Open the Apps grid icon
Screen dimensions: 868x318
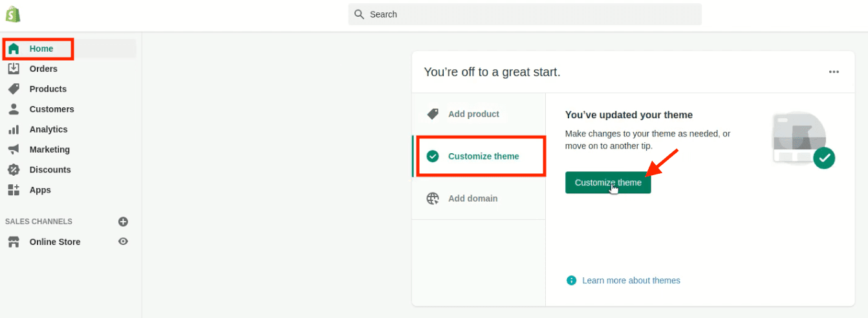point(14,190)
